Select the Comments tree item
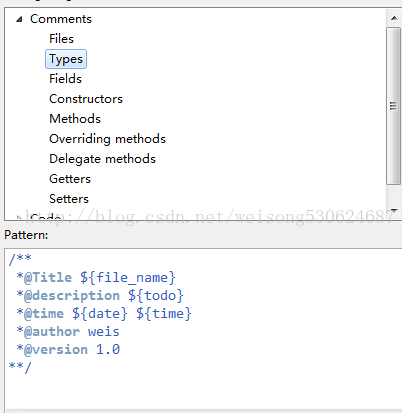This screenshot has width=402, height=413. [x=61, y=19]
